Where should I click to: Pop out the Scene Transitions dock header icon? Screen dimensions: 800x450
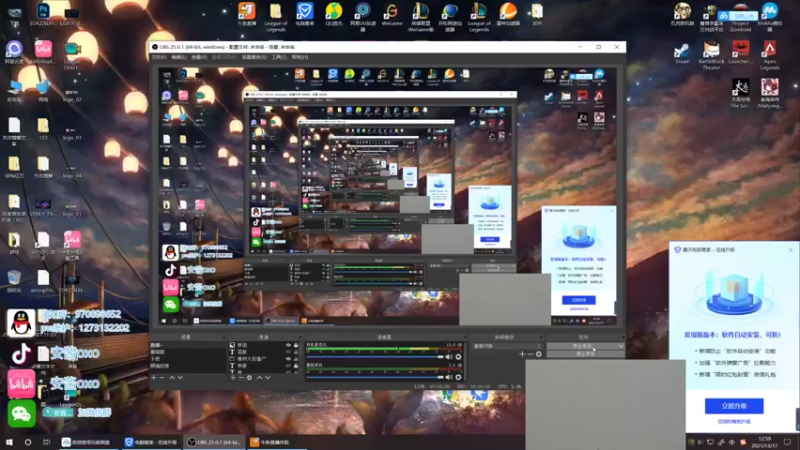coord(540,337)
